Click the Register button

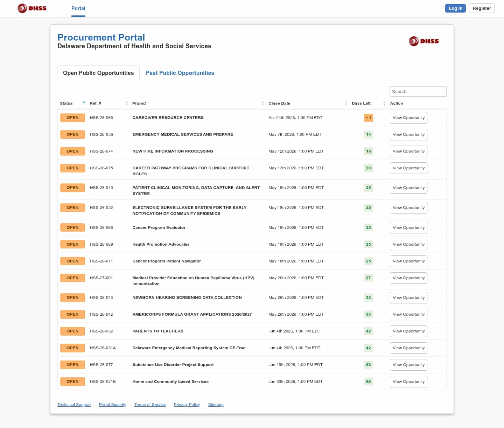pyautogui.click(x=482, y=8)
